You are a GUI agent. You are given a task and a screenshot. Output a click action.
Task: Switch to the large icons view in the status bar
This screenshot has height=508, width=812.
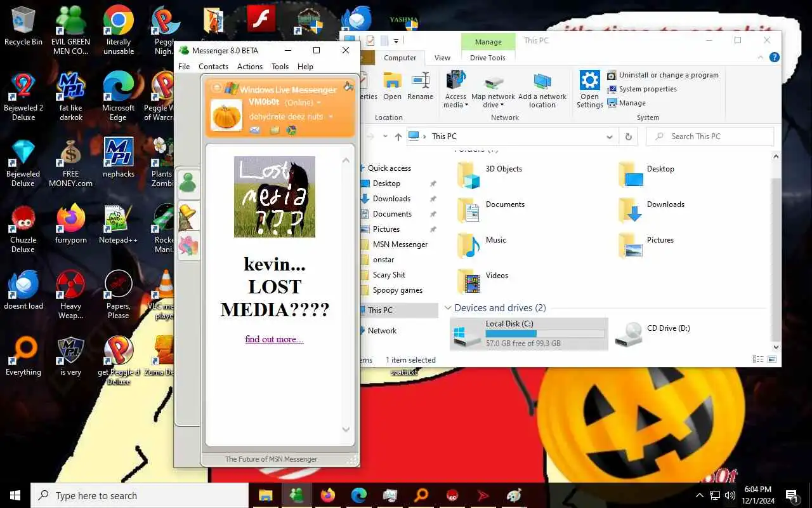(x=772, y=359)
